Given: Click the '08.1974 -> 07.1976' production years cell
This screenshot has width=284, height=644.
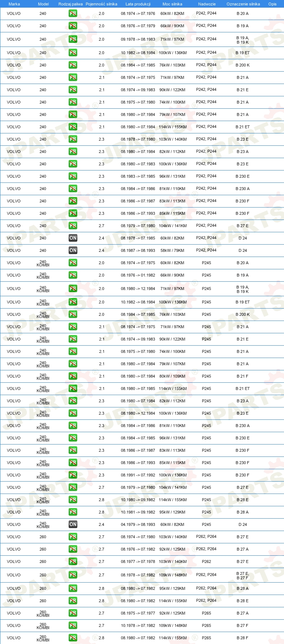Looking at the screenshot, I should click(x=138, y=13).
